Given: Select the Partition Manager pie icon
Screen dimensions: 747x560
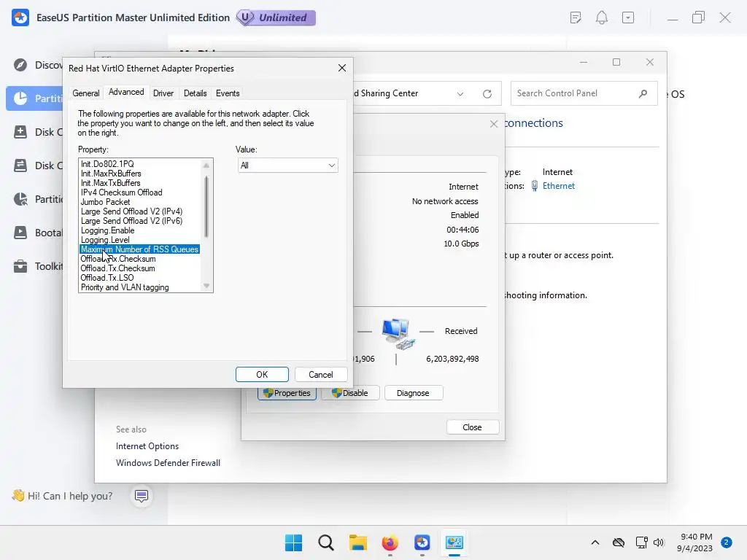Looking at the screenshot, I should tap(20, 98).
